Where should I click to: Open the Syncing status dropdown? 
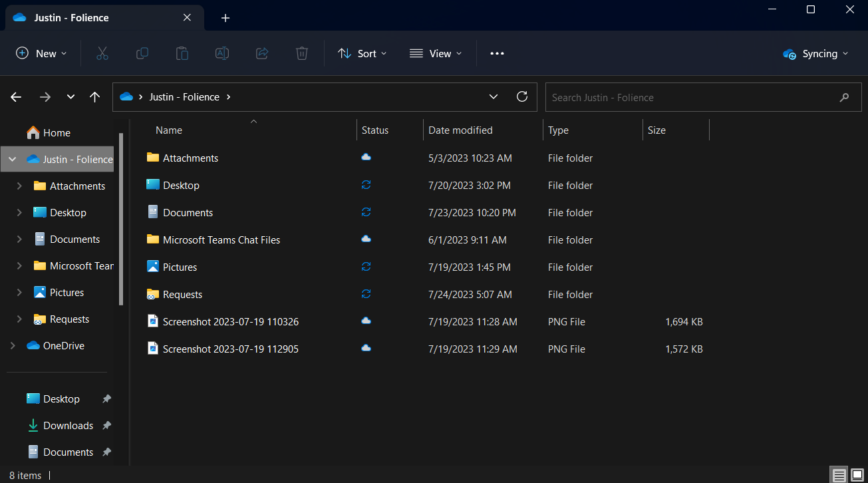816,54
